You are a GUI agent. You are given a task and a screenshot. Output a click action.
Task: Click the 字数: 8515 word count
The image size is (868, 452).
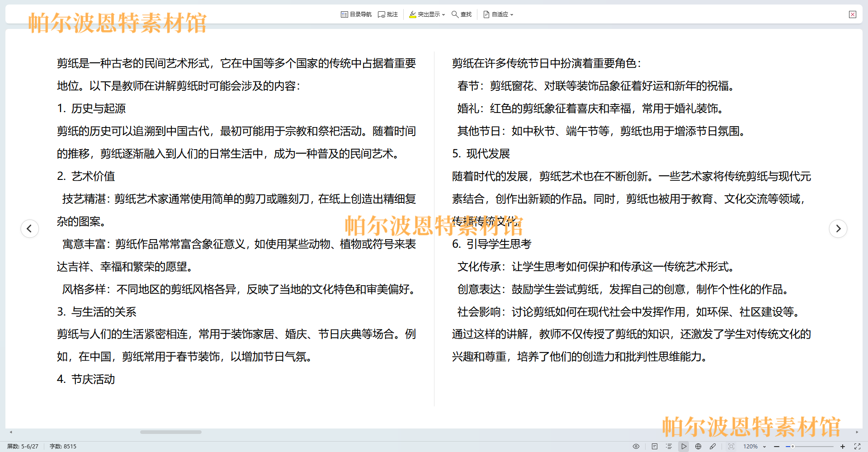(x=63, y=446)
